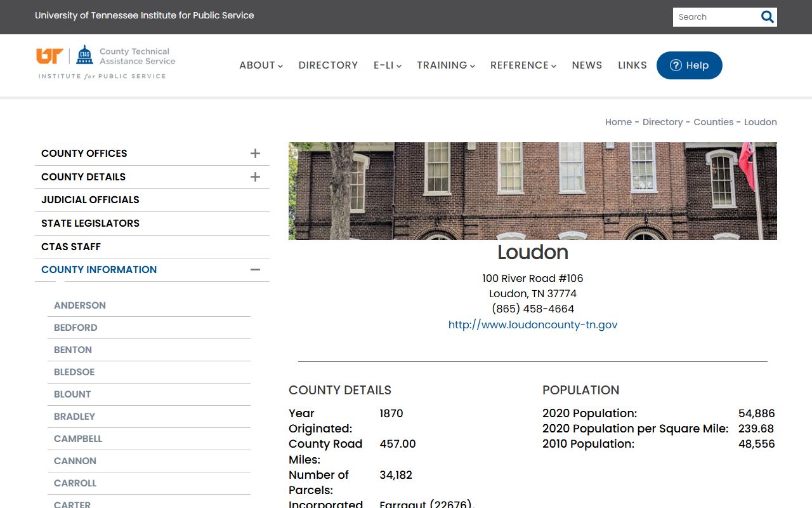Select BLEDSOE county in list
812x508 pixels.
pyautogui.click(x=74, y=372)
